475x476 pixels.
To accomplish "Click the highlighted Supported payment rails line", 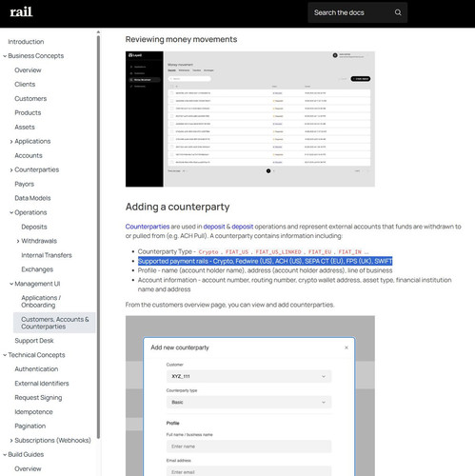I will pos(265,261).
